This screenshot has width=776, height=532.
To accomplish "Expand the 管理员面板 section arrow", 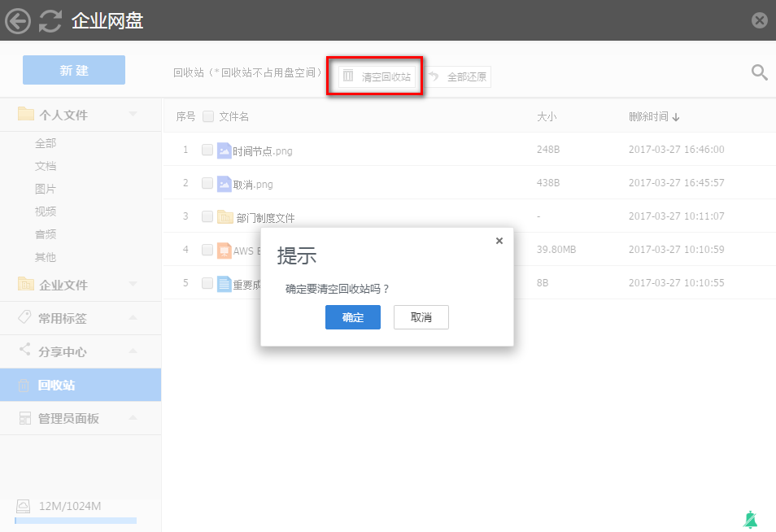I will 133,418.
